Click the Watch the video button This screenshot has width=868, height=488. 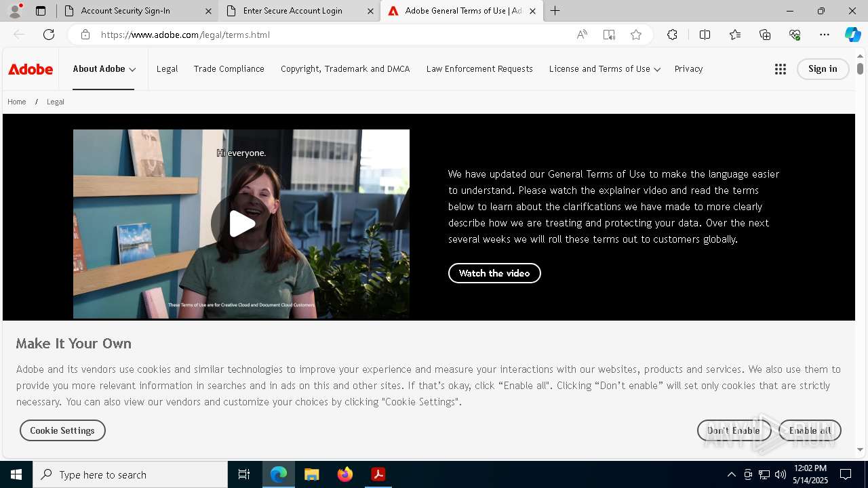pos(494,273)
